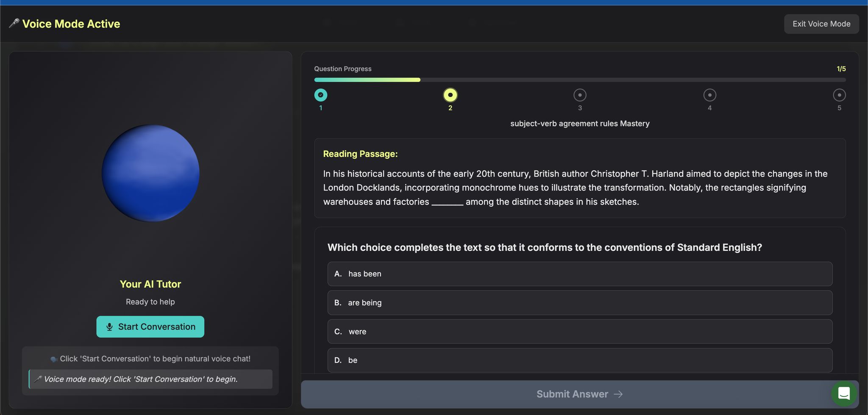Pick answer D "be"
The width and height of the screenshot is (868, 415).
click(579, 360)
